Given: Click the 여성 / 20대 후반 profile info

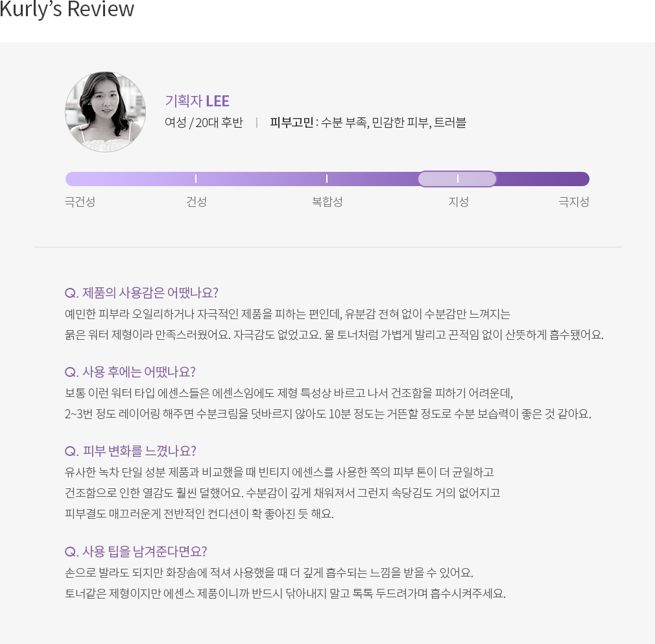Looking at the screenshot, I should coord(204,123).
